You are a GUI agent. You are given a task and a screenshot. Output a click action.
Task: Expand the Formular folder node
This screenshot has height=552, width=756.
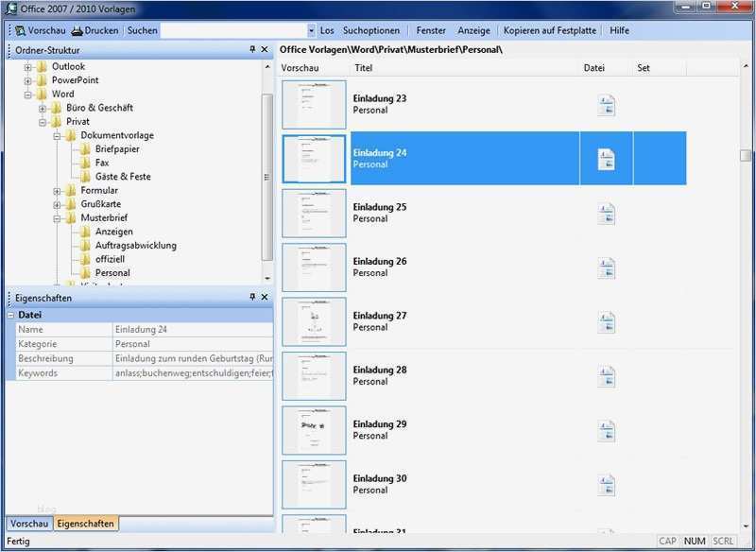[x=57, y=191]
